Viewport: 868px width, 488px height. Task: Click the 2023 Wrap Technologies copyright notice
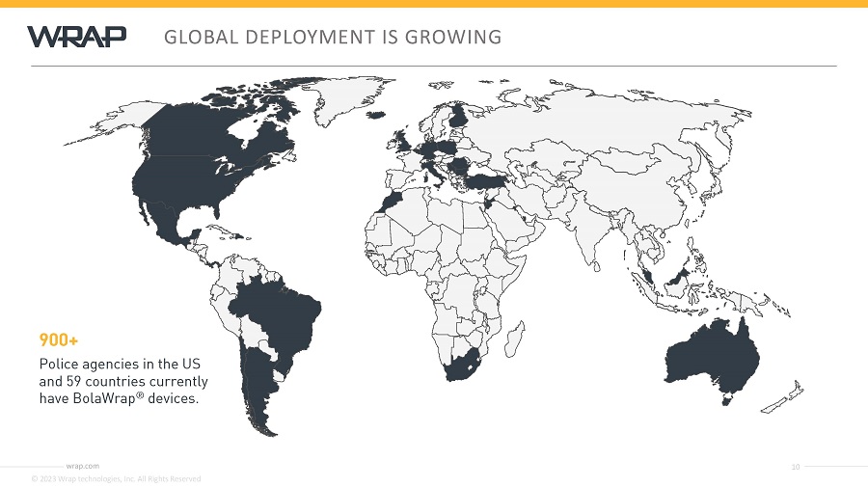pyautogui.click(x=117, y=478)
